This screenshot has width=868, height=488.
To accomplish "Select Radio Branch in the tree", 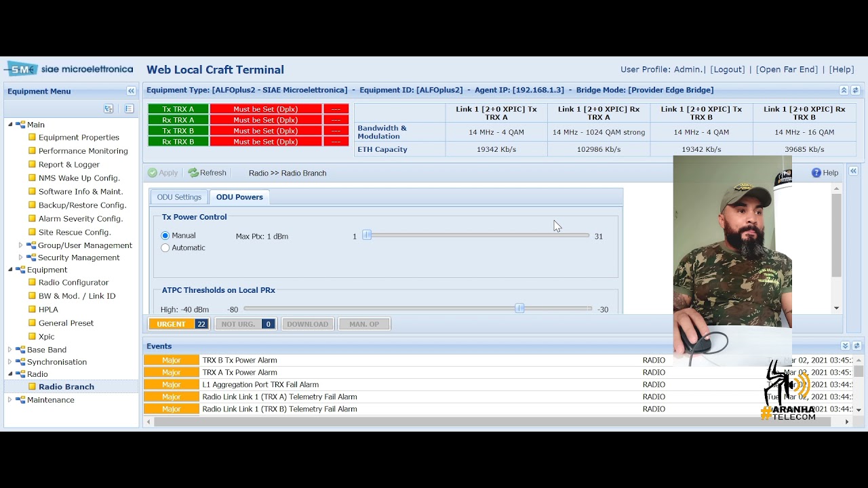I will coord(66,387).
